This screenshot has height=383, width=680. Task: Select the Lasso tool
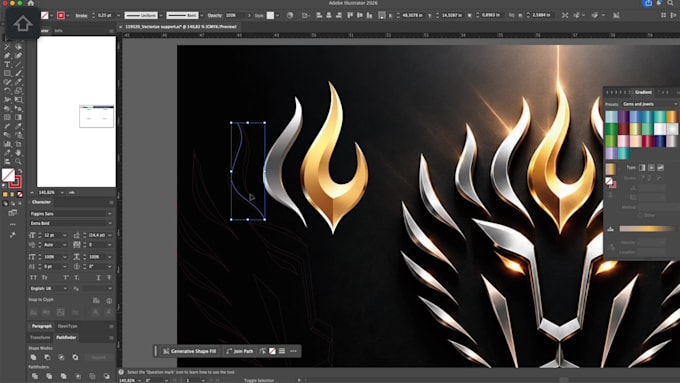point(18,47)
